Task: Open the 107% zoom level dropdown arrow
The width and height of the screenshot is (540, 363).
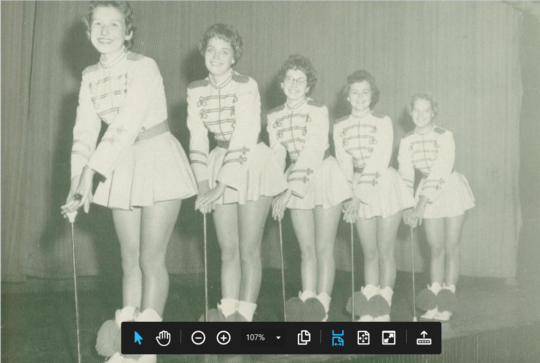Action: pyautogui.click(x=278, y=338)
